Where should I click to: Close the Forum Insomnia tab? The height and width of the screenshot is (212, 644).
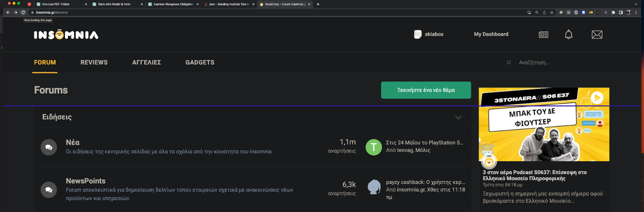(309, 4)
